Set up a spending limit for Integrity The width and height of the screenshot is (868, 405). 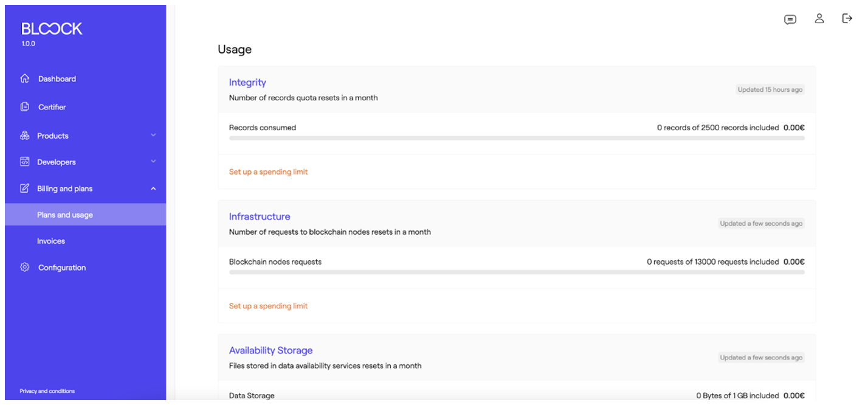point(268,171)
